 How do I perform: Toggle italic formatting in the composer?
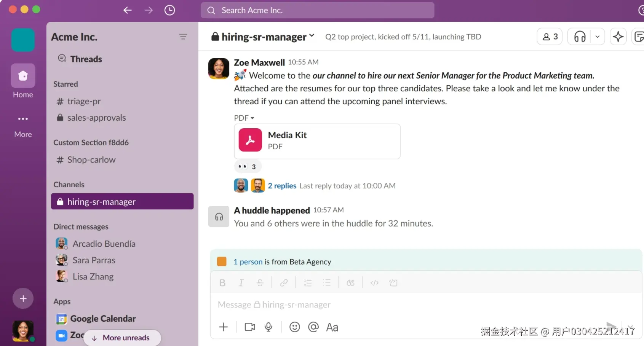pyautogui.click(x=241, y=282)
